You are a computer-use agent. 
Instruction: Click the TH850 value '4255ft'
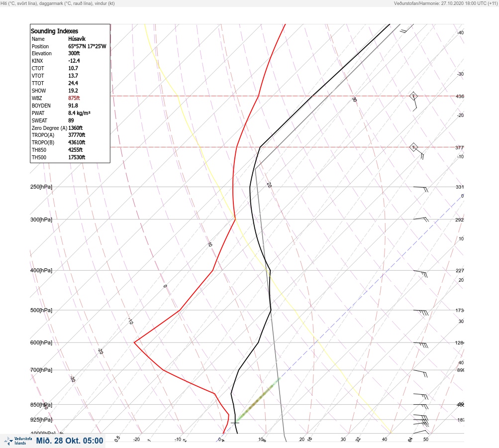click(75, 150)
